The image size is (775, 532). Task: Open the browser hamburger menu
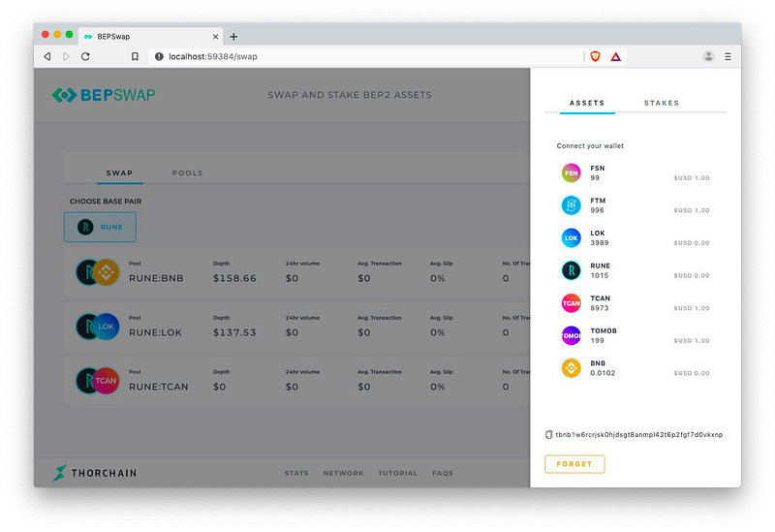pos(728,56)
